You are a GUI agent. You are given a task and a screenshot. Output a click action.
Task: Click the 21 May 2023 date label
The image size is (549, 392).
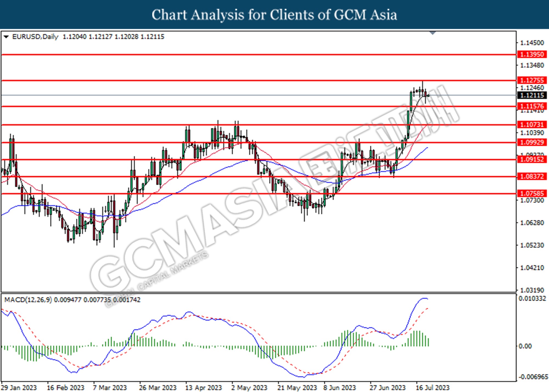(297, 388)
